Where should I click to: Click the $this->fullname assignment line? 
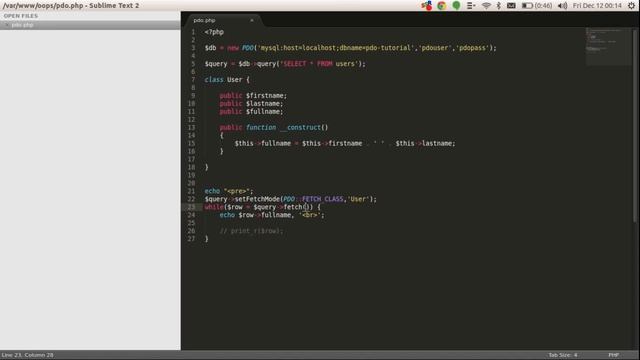pyautogui.click(x=345, y=143)
